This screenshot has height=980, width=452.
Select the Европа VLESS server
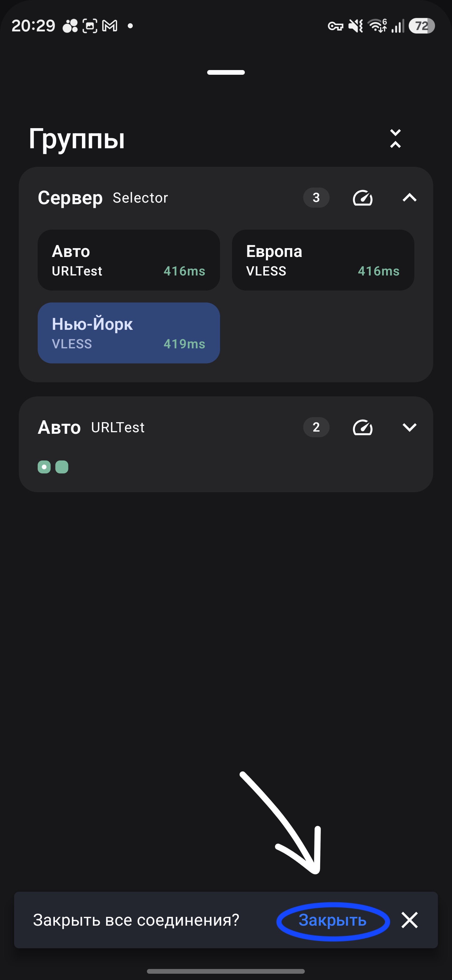click(323, 260)
